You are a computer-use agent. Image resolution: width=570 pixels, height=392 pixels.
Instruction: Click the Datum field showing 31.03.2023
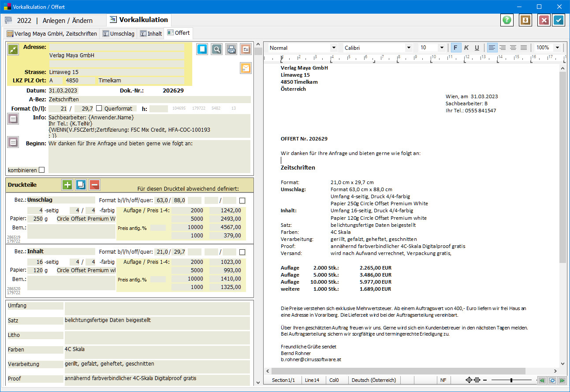[63, 91]
